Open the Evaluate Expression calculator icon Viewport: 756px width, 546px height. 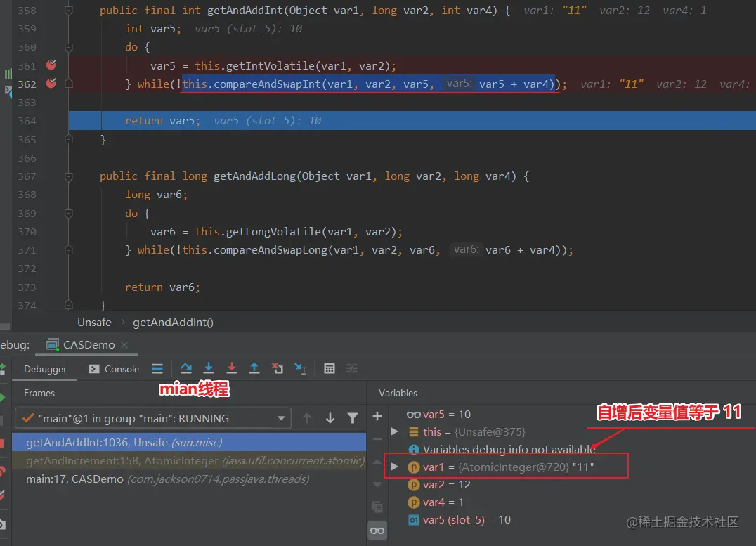point(330,368)
